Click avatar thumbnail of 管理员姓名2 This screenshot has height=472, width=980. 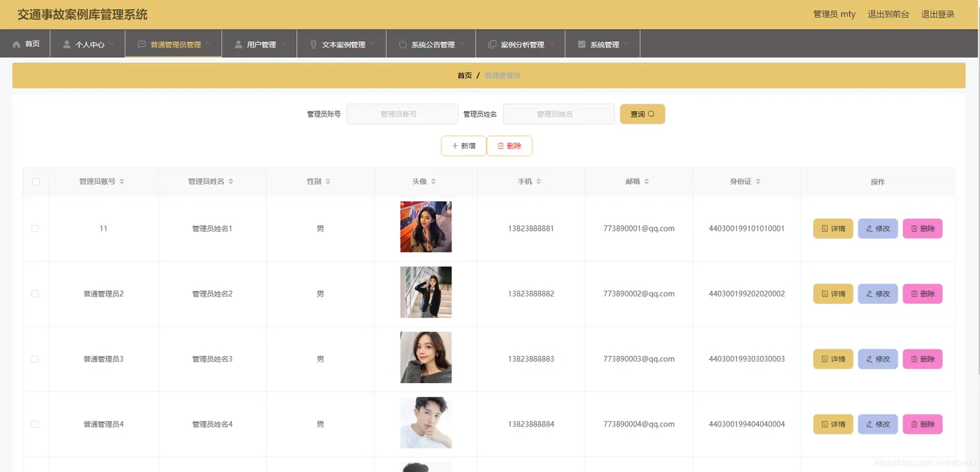[426, 292]
